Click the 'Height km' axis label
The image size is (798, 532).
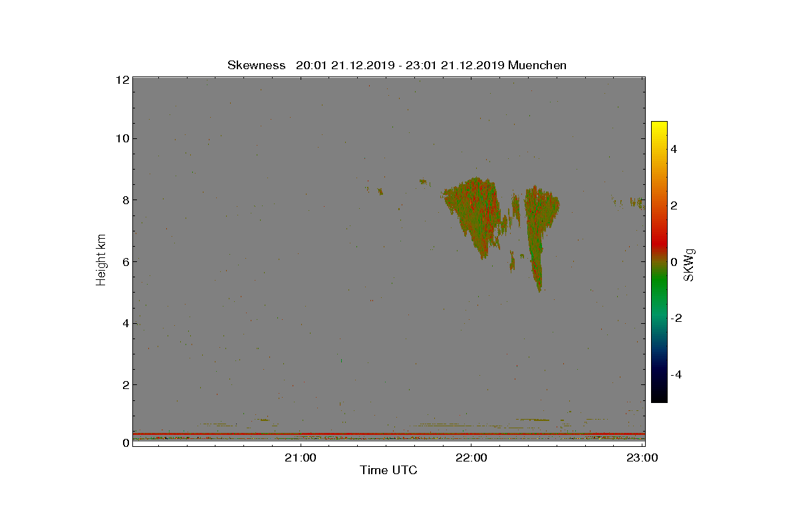[x=101, y=261]
